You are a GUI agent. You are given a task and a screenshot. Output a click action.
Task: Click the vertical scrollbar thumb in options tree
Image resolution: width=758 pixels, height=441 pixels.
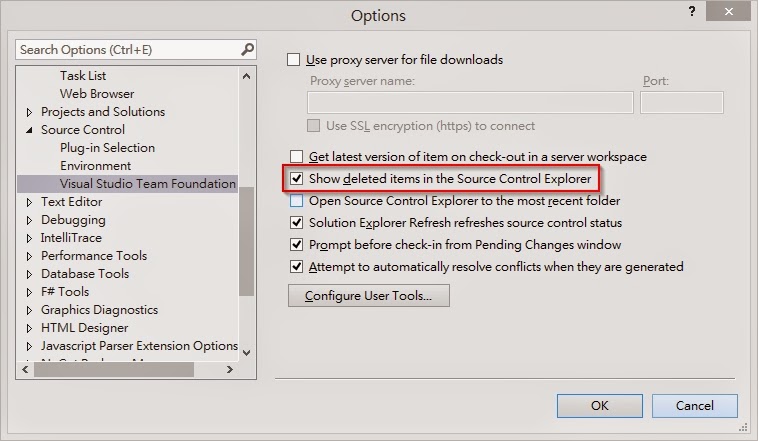tap(247, 241)
